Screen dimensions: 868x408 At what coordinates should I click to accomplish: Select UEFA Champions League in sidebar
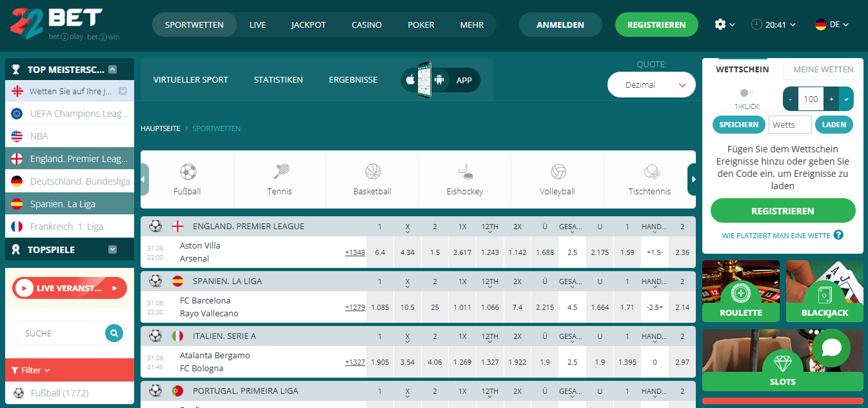point(70,114)
